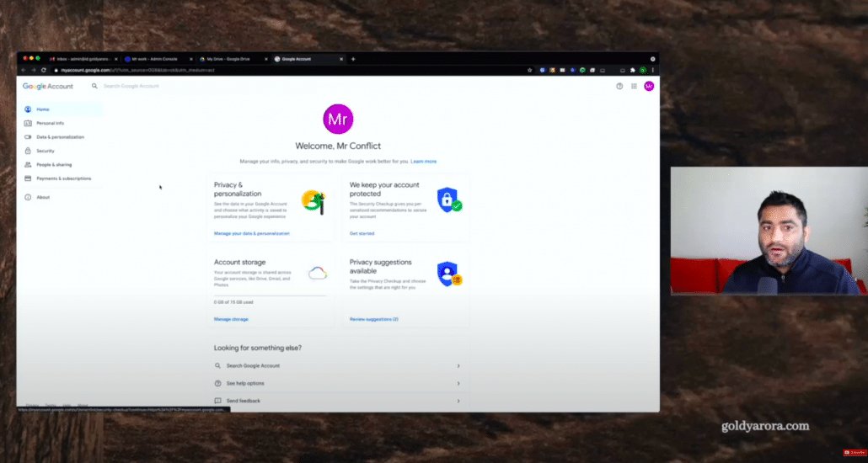This screenshot has width=868, height=463.
Task: Click the Learn more link
Action: coord(424,162)
